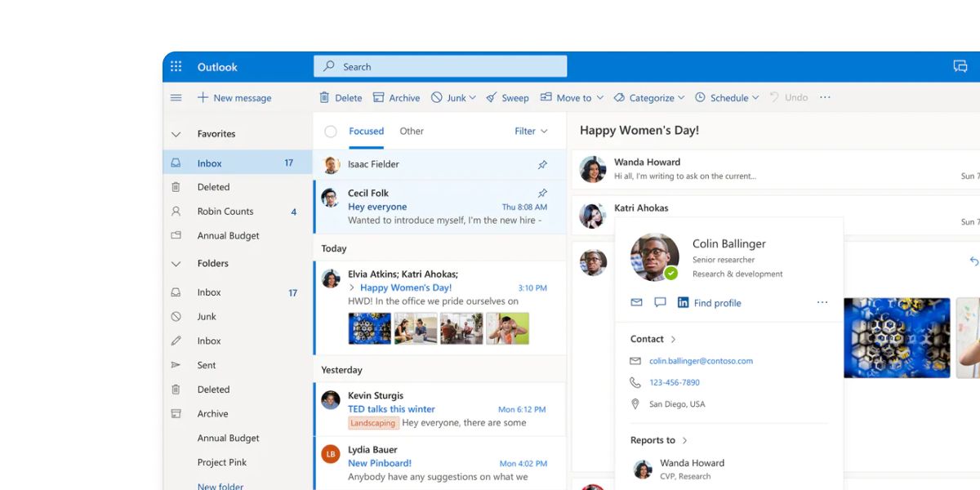Collapse navigation pane with hamburger icon

click(176, 98)
